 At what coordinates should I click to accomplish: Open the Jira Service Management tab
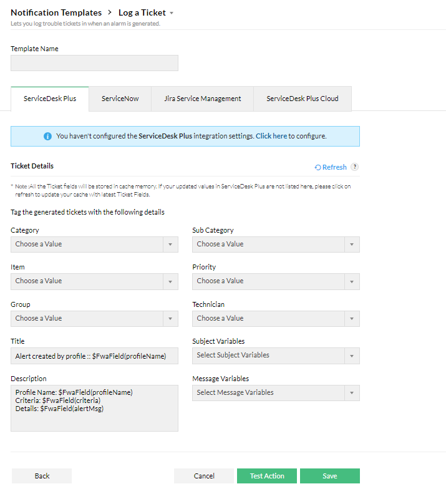point(203,99)
